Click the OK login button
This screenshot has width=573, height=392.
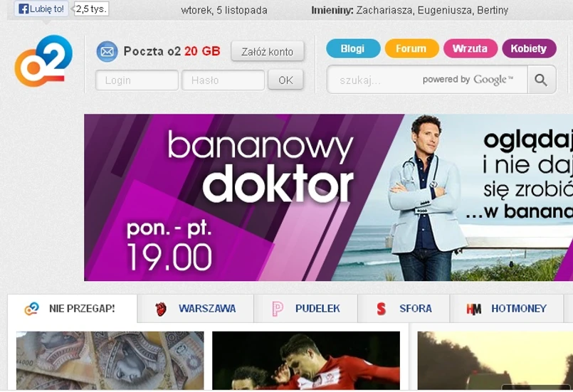[x=285, y=80]
